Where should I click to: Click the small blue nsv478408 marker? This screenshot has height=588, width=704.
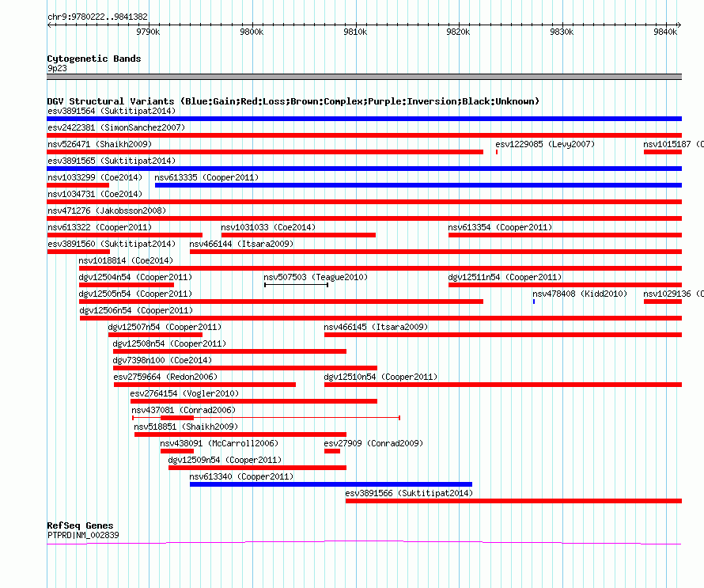(534, 302)
